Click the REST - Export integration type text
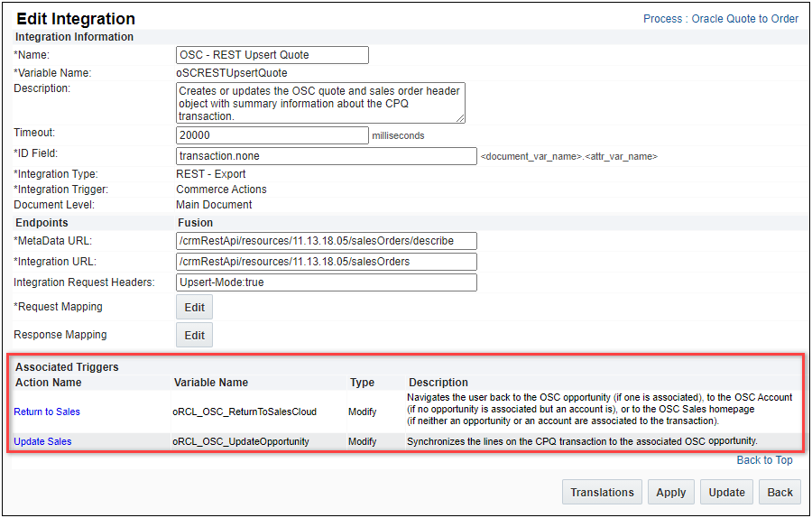 click(211, 174)
